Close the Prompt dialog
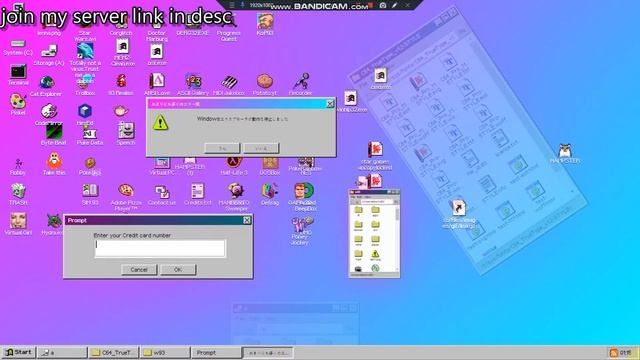 247,220
